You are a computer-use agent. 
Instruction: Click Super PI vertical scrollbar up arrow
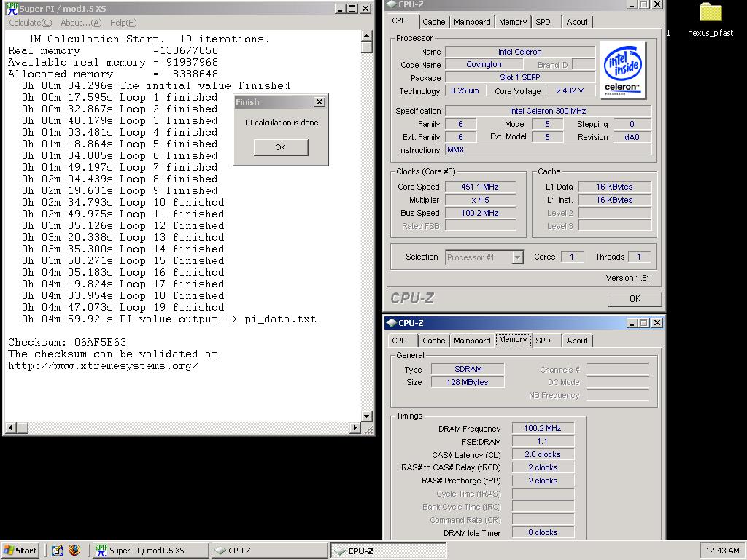tap(366, 36)
